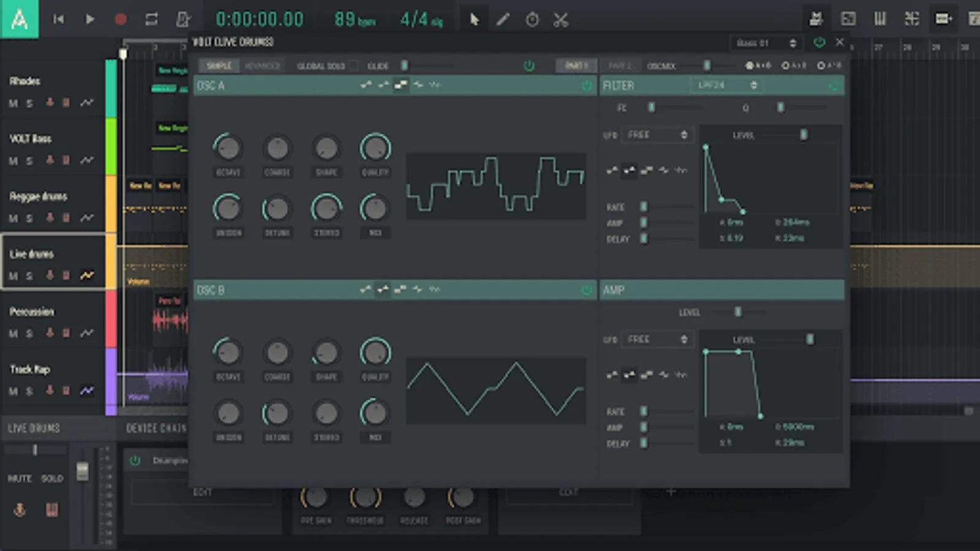Select the Part 2 tab
980x551 pixels.
[x=620, y=66]
